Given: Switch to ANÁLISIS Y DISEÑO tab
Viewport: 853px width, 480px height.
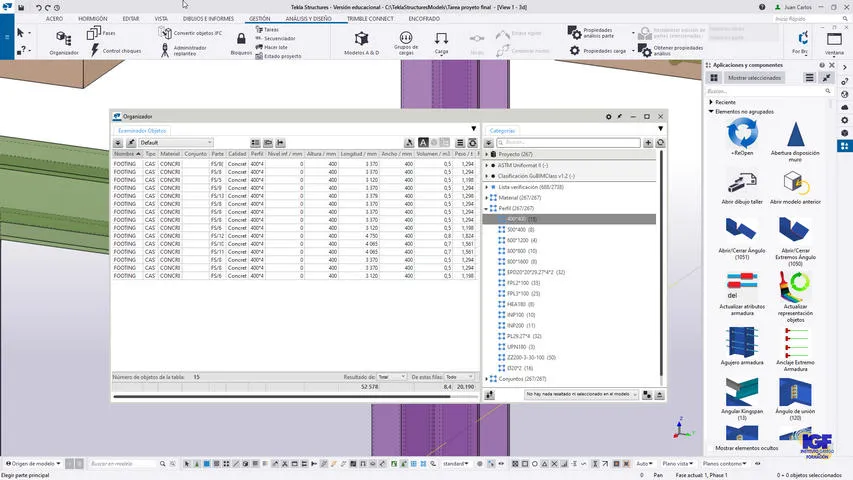Looking at the screenshot, I should pyautogui.click(x=308, y=19).
